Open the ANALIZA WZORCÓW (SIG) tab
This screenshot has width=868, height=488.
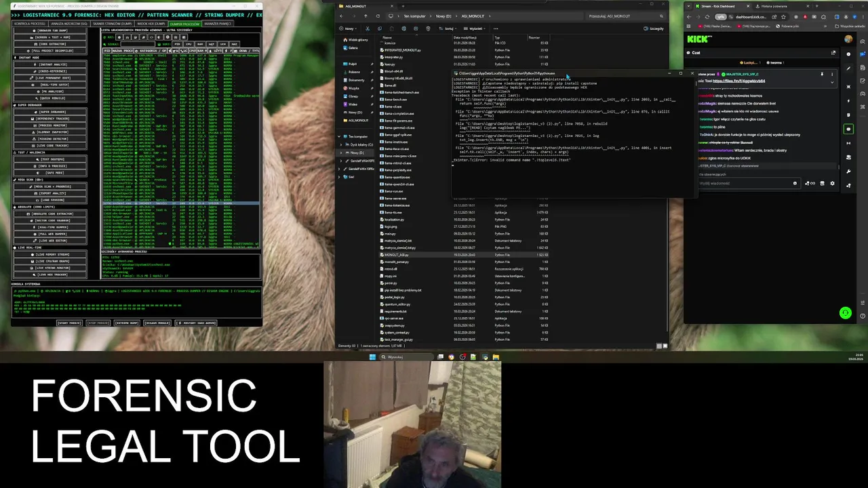pos(69,24)
